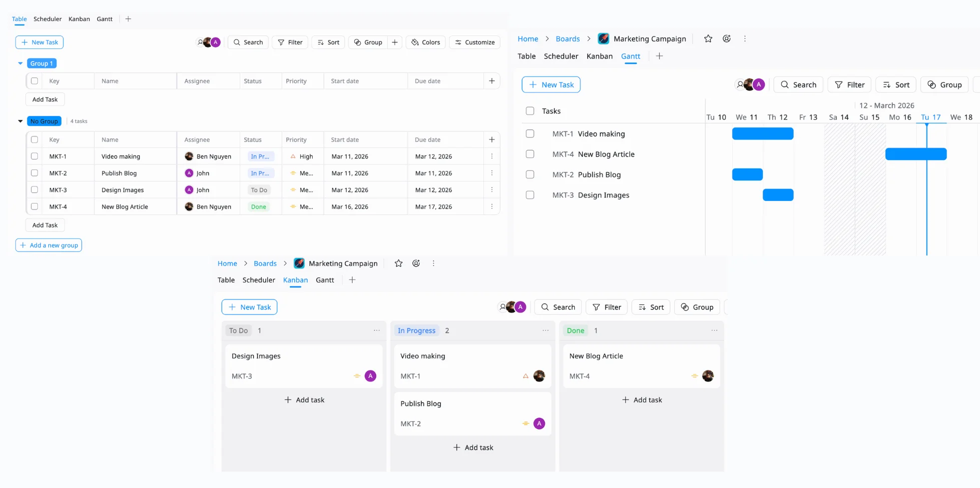Open three-dot menu for MKT-1 table row
980x488 pixels.
click(x=491, y=156)
